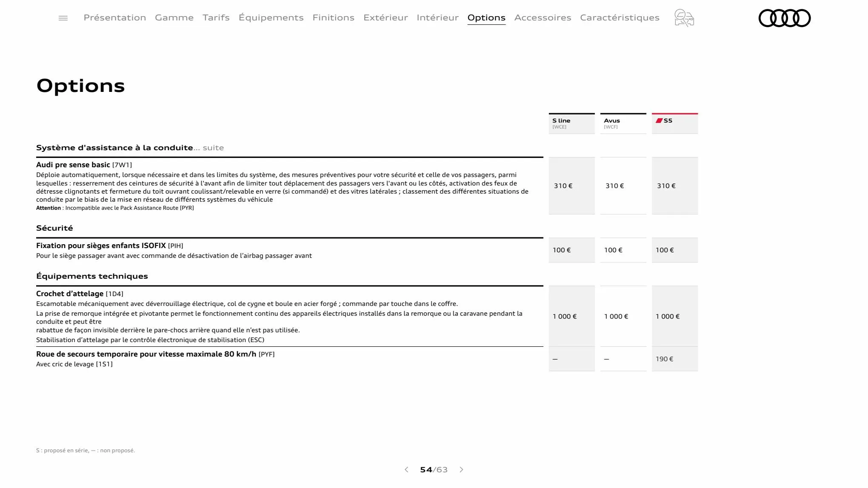Open the Gamme tab
This screenshot has width=868, height=488.
[x=174, y=17]
